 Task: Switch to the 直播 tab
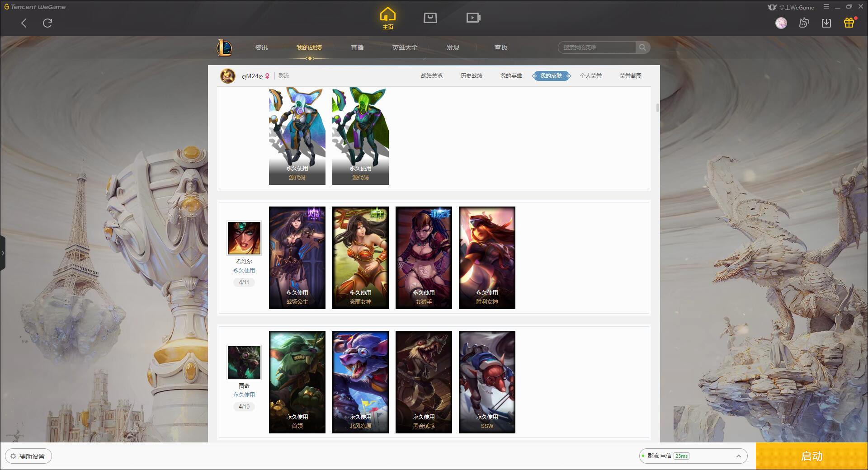click(357, 47)
